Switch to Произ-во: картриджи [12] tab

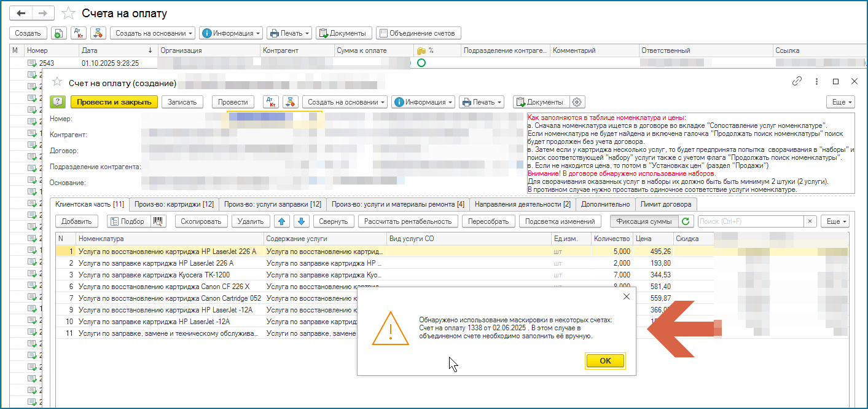point(174,204)
